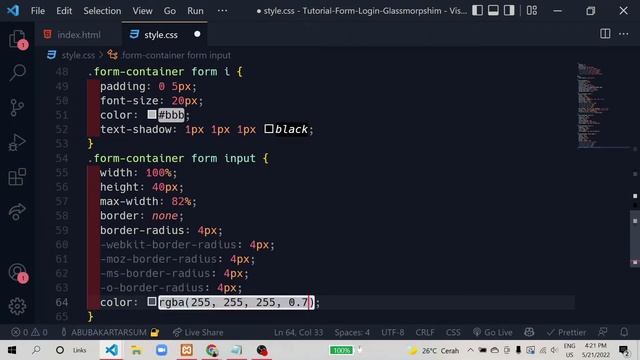Open XAMPP from taskbar
This screenshot has height=360, width=640.
187,350
